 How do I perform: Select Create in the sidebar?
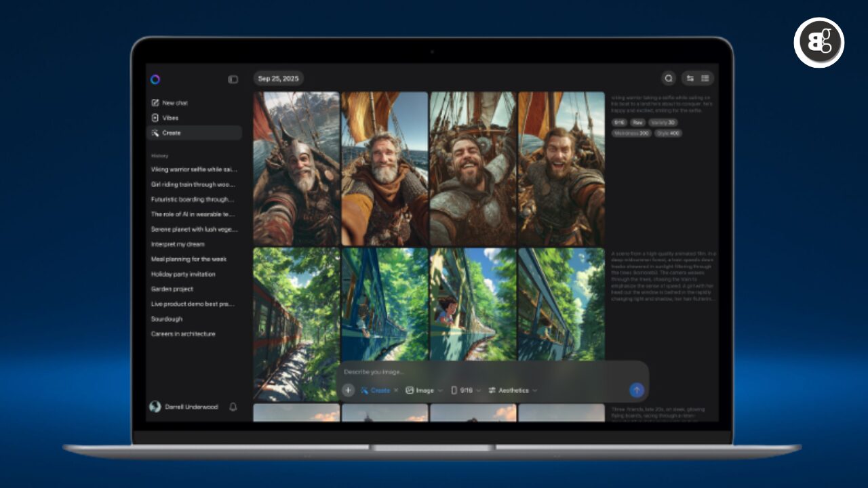pyautogui.click(x=171, y=133)
